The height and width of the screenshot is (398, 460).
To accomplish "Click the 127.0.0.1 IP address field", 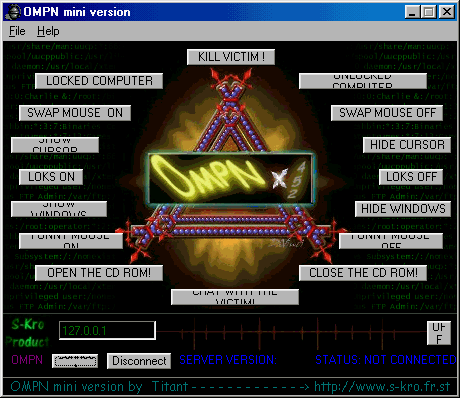I will (107, 331).
